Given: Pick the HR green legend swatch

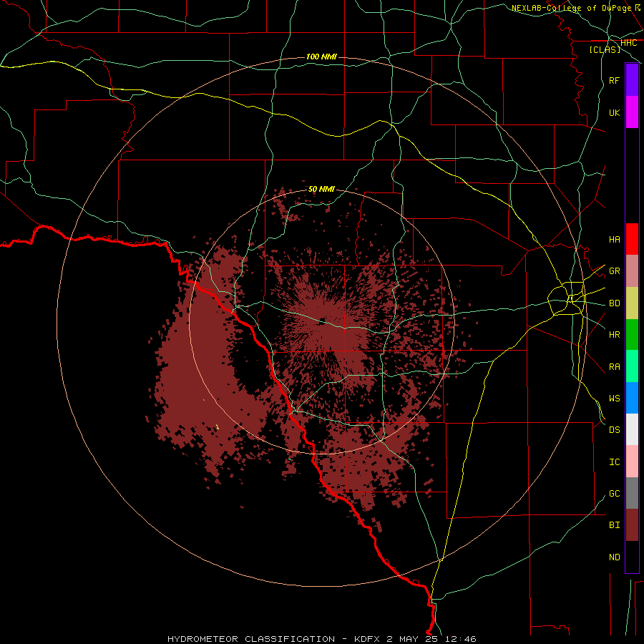Looking at the screenshot, I should [x=632, y=335].
